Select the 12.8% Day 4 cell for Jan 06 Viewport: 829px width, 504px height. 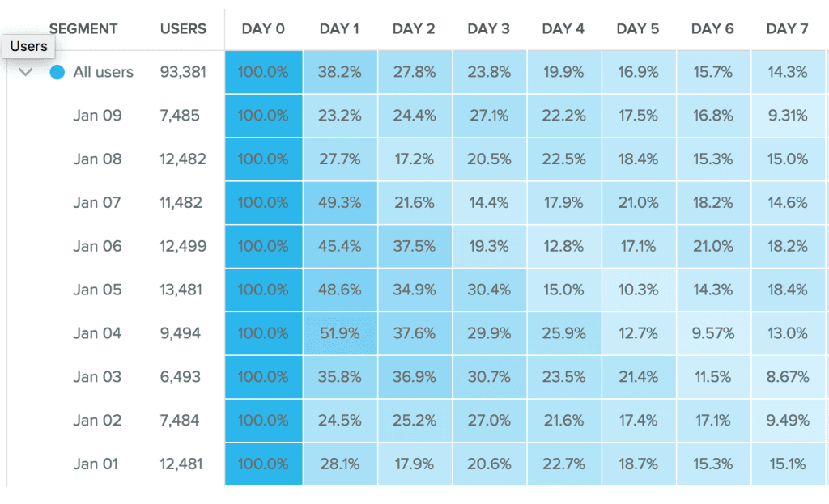pos(563,246)
